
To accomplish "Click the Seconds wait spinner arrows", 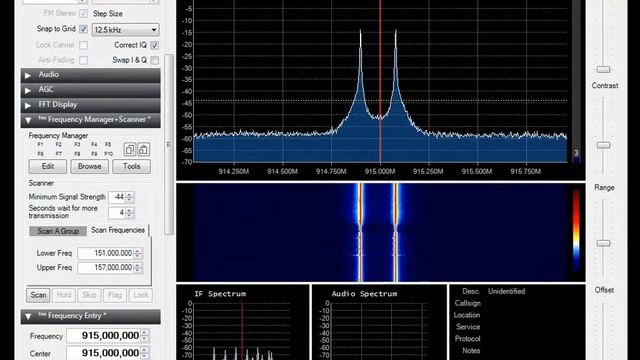I will coord(129,213).
